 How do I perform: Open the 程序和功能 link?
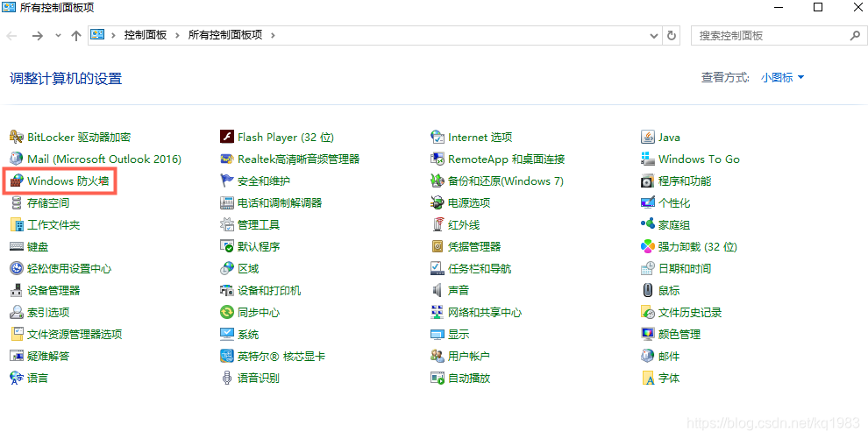click(685, 181)
